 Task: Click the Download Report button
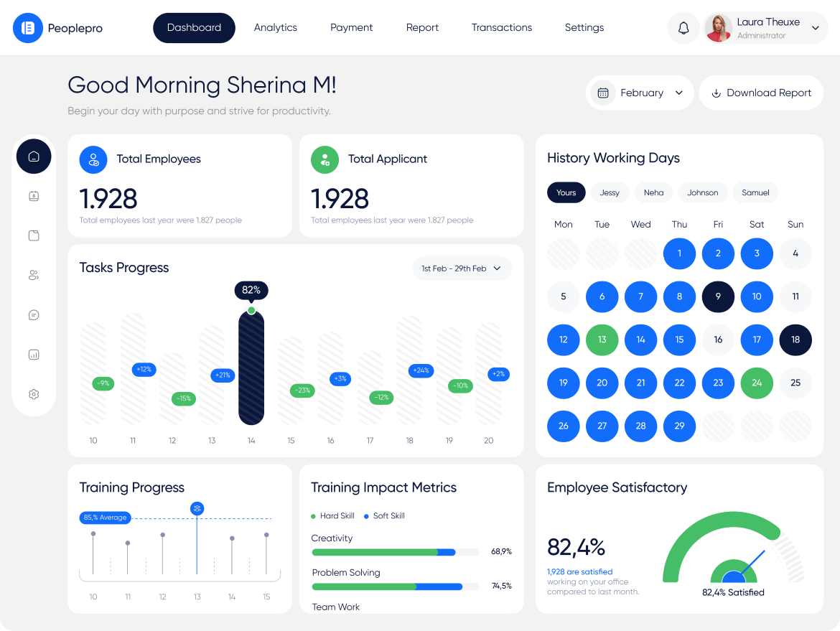pyautogui.click(x=761, y=93)
